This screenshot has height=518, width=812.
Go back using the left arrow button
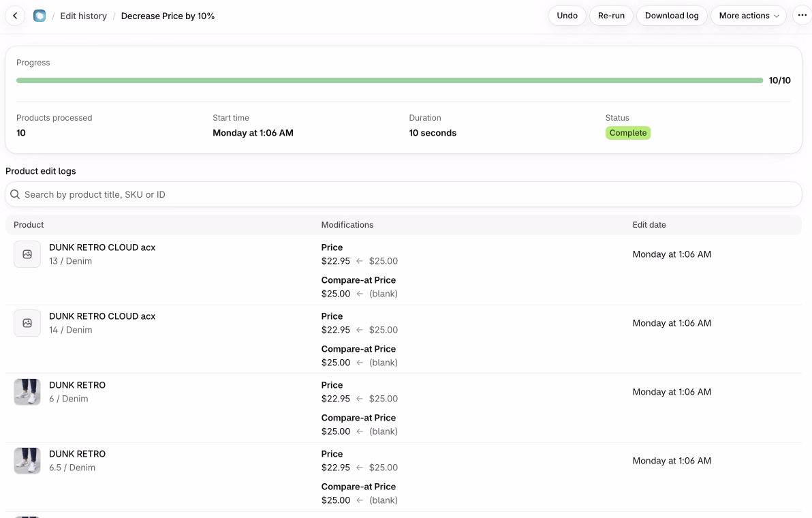click(15, 16)
